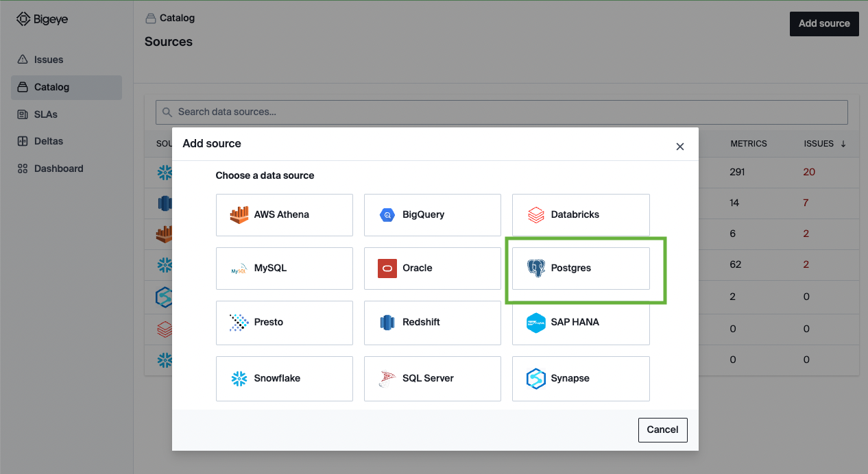This screenshot has width=868, height=474.
Task: Choose the Synapse data source
Action: click(x=581, y=378)
